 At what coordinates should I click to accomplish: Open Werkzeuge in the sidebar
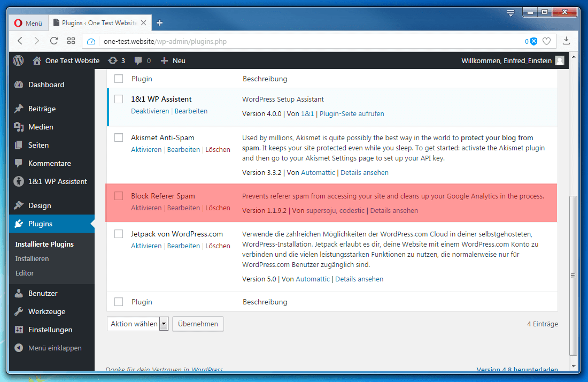click(x=52, y=311)
